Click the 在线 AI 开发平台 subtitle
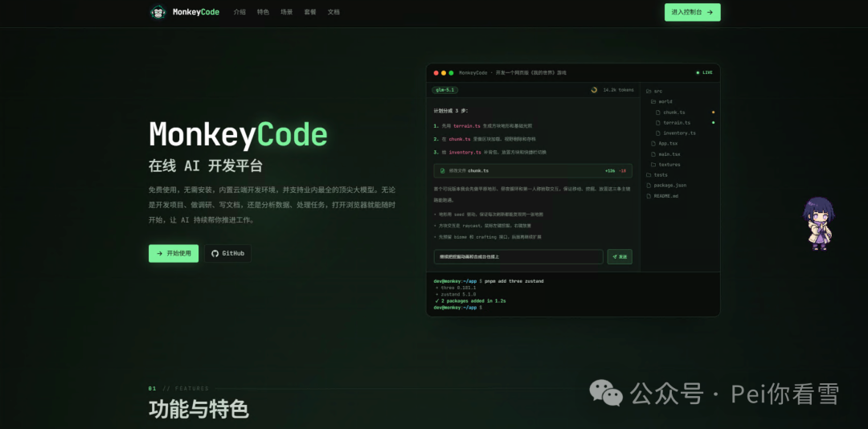 pos(206,165)
